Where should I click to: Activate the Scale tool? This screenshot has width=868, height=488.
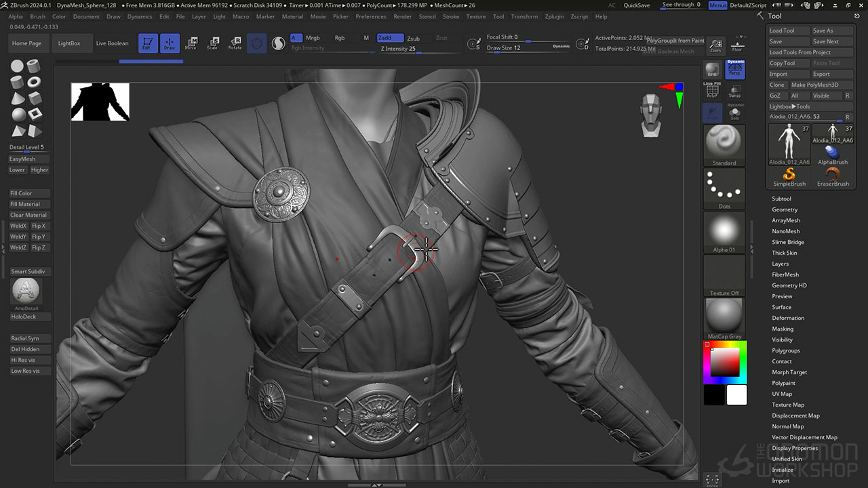[213, 43]
